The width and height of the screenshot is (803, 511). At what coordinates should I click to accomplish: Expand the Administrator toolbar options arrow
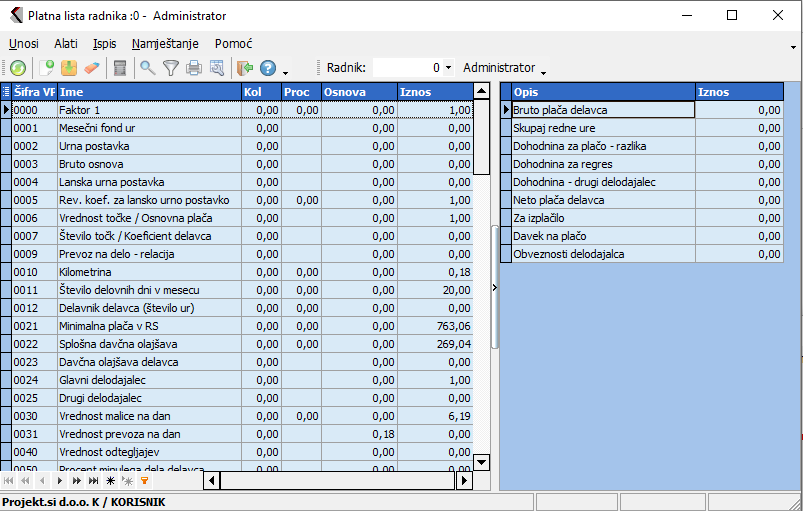[x=543, y=72]
